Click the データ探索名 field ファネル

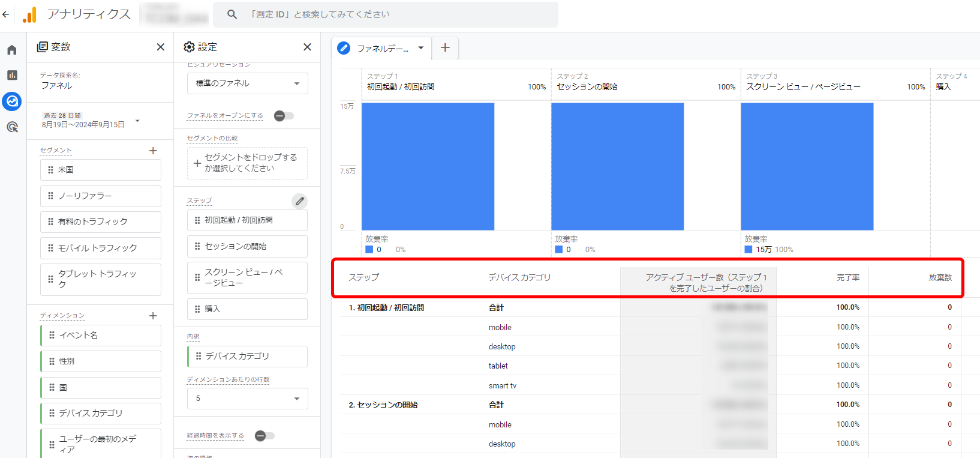[57, 86]
